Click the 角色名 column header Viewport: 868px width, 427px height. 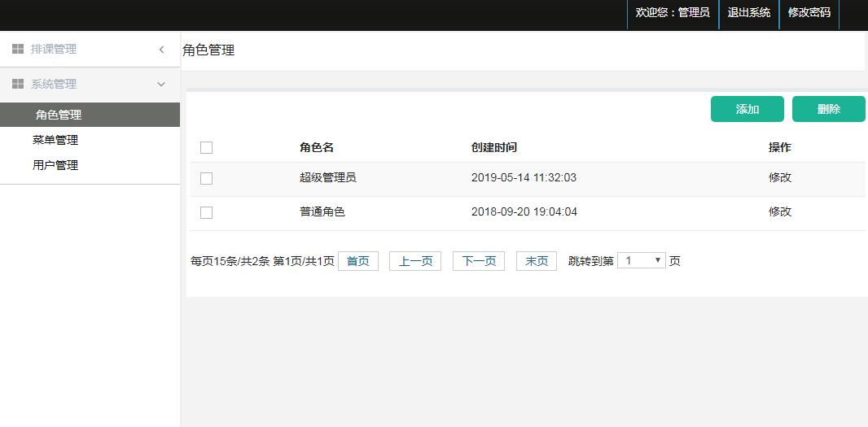point(317,148)
